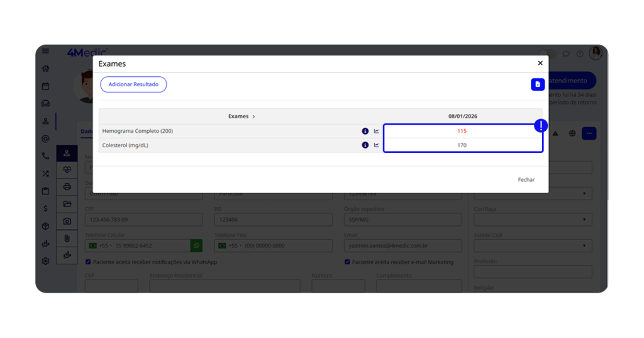Open the camera icon in side panel
The width and height of the screenshot is (644, 338).
[67, 222]
